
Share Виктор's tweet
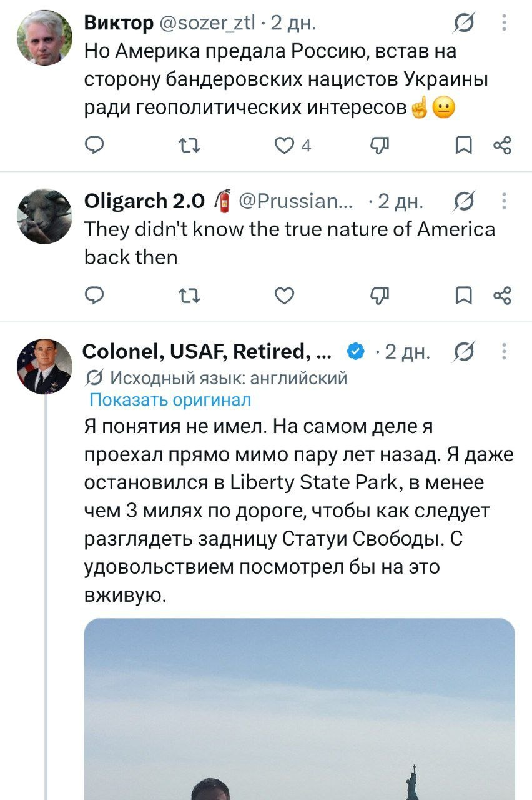pyautogui.click(x=503, y=146)
